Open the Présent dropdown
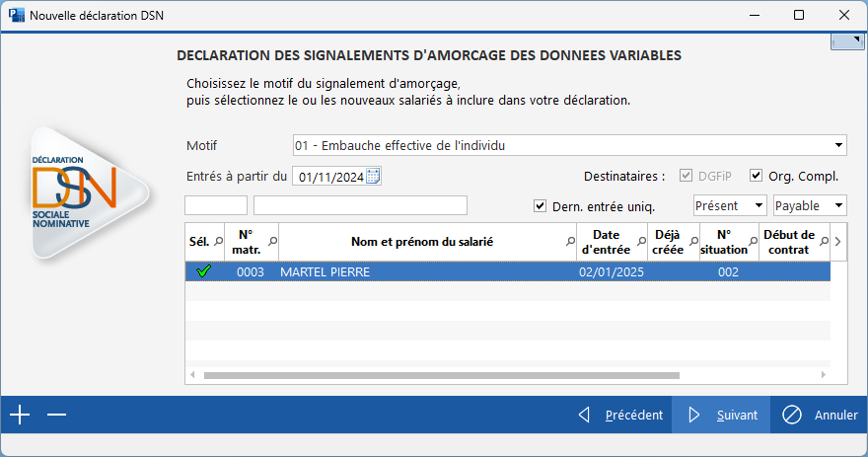868x457 pixels. coord(758,205)
